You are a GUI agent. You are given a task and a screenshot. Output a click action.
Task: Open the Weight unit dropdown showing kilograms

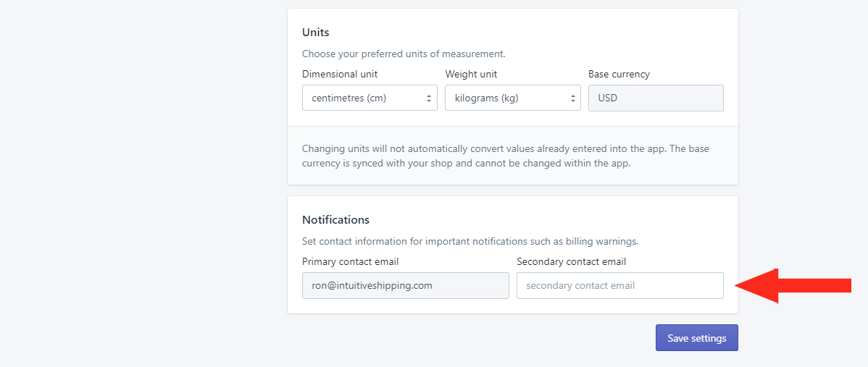click(x=512, y=98)
